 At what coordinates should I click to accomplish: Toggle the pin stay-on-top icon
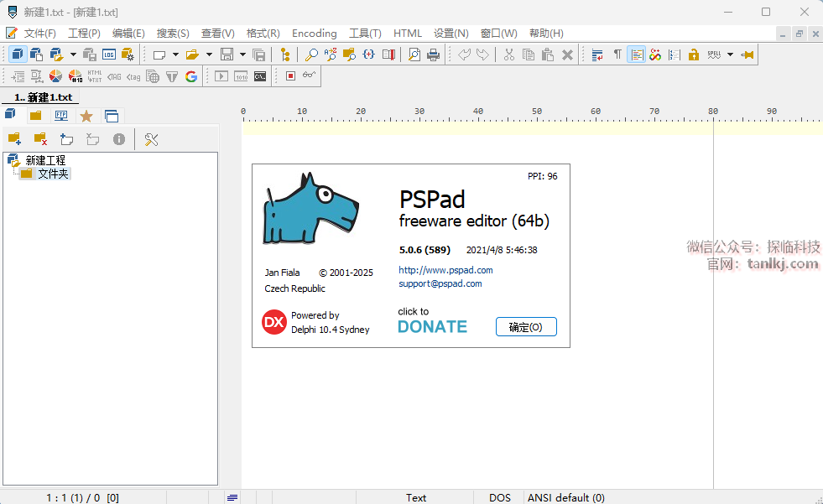tap(747, 55)
